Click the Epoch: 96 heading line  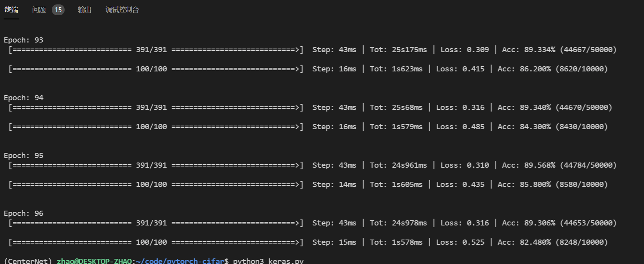(24, 213)
